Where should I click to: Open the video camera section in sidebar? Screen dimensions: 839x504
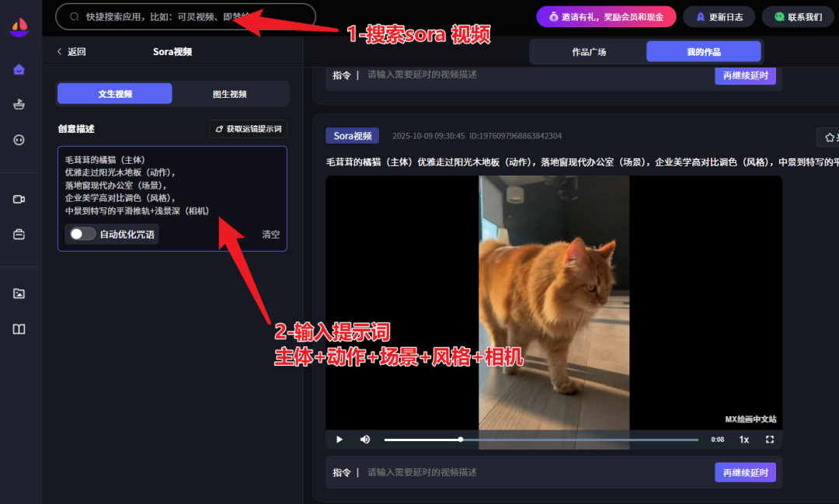coord(19,200)
